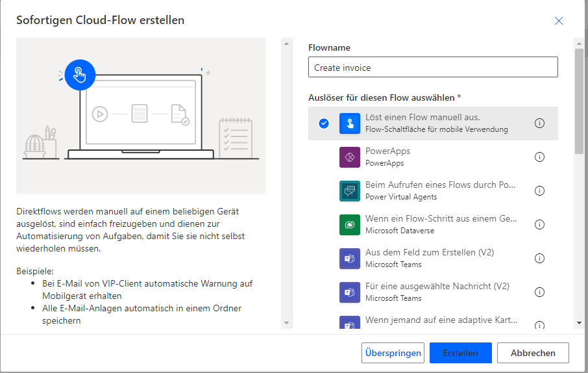Click the Flowname field containing 'Create invoice'
The width and height of the screenshot is (588, 373).
pos(433,67)
